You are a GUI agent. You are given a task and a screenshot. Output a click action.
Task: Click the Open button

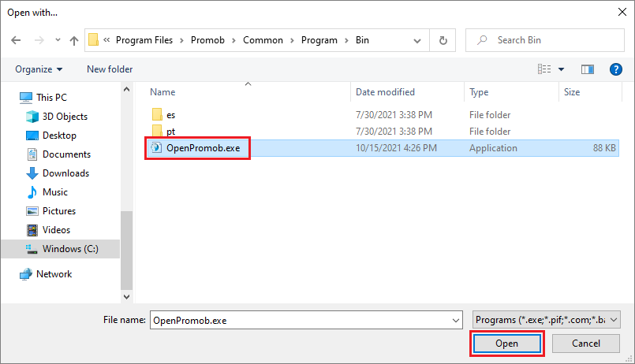click(506, 344)
